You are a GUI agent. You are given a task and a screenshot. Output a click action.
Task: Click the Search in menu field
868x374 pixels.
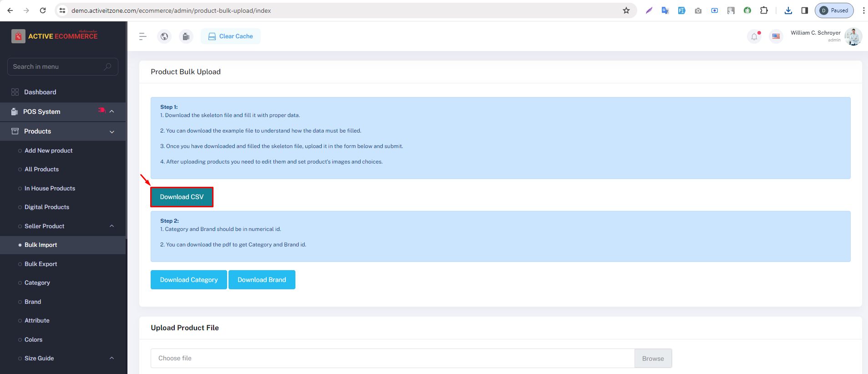(x=63, y=67)
